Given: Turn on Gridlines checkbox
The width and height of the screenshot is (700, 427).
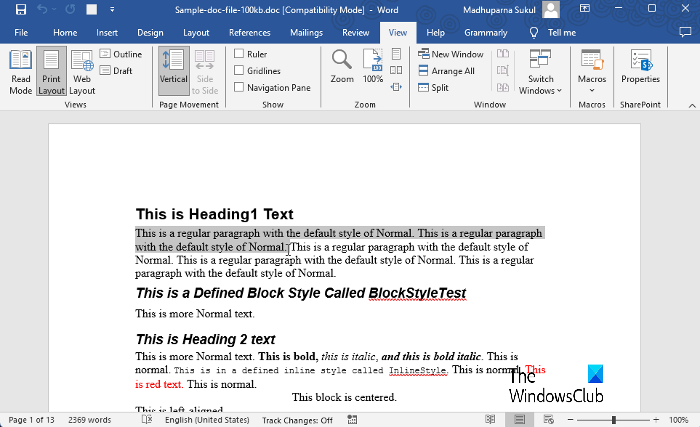Looking at the screenshot, I should pos(239,71).
